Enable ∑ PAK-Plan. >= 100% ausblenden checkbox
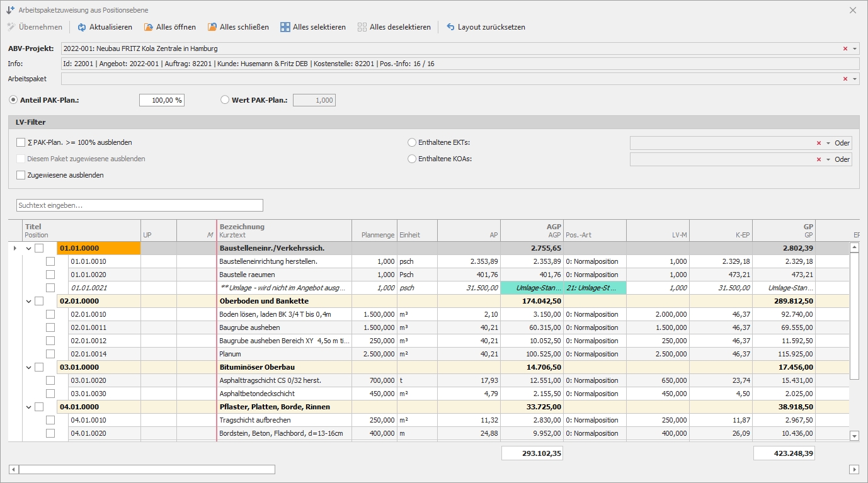 click(21, 142)
